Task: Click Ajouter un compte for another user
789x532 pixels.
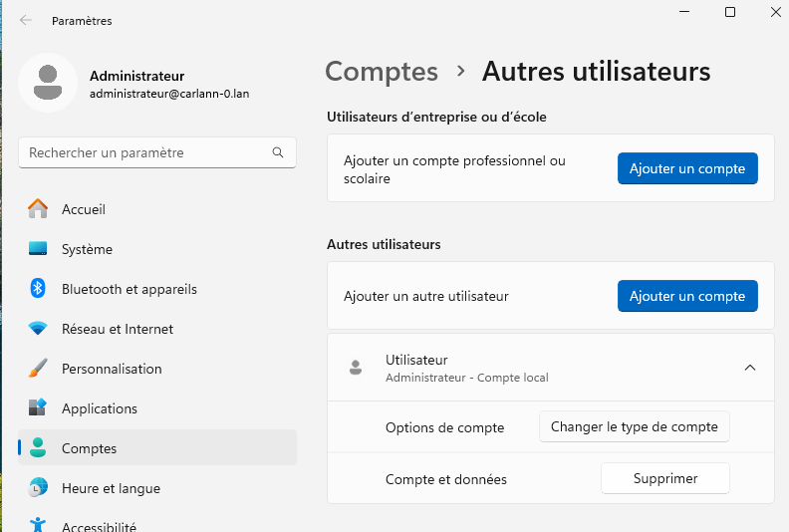Action: 687,296
